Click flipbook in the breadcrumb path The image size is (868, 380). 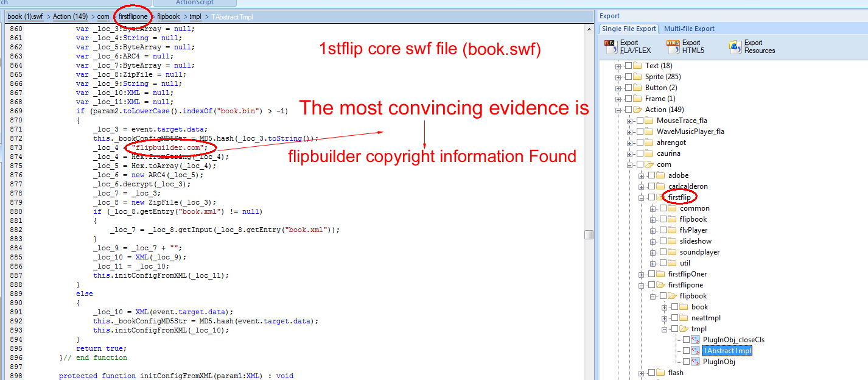click(169, 16)
